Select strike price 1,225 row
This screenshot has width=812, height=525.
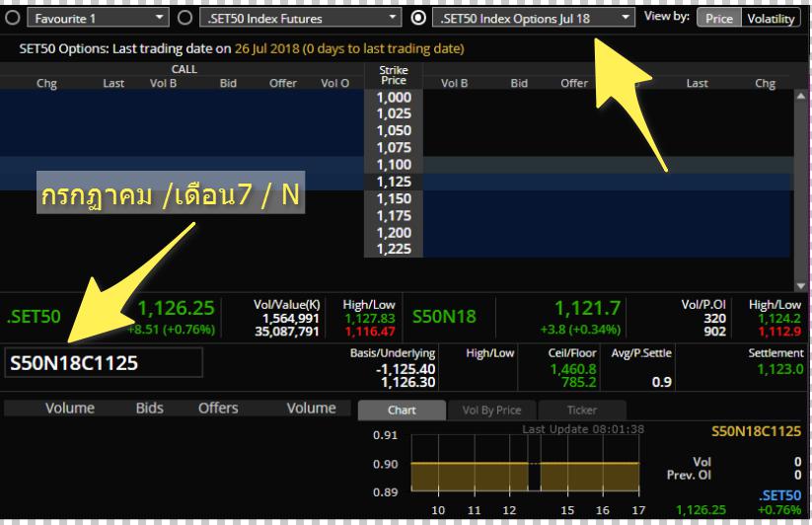[394, 249]
